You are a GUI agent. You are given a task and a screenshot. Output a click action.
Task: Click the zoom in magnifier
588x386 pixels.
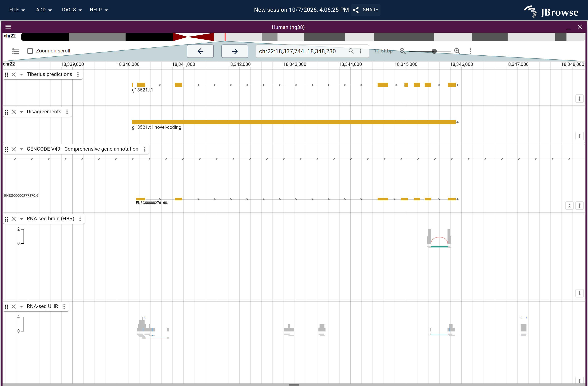pyautogui.click(x=457, y=51)
